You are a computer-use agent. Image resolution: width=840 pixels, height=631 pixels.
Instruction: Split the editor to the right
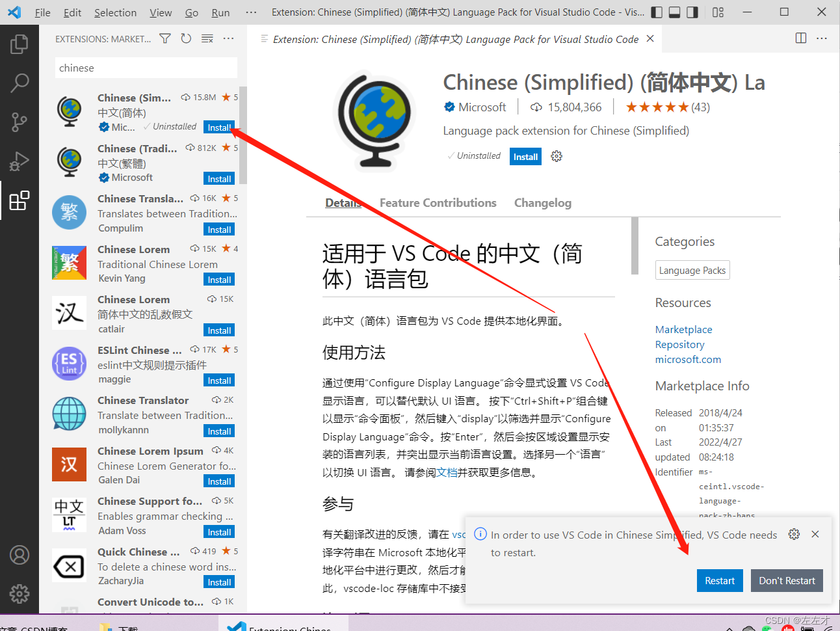[x=801, y=38]
